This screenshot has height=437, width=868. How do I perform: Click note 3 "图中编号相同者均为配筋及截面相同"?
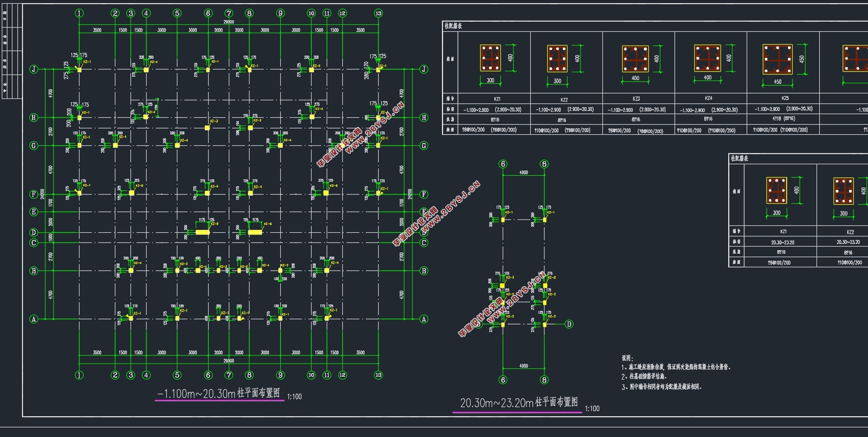click(662, 387)
